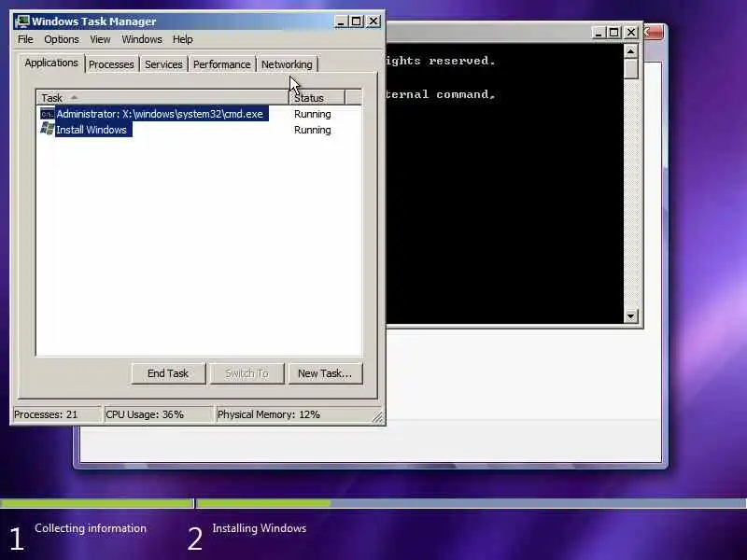Open the Options menu
The width and height of the screenshot is (747, 560).
pyautogui.click(x=62, y=39)
